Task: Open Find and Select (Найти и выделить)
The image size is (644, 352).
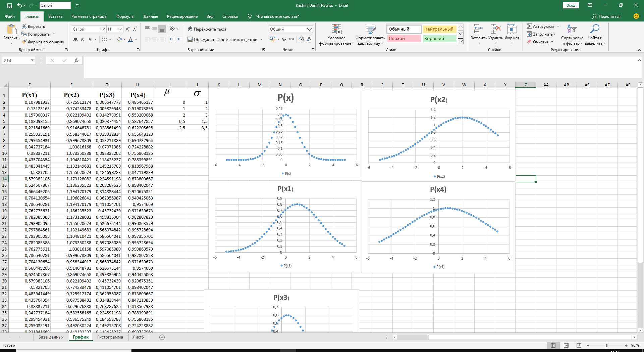Action: (595, 35)
